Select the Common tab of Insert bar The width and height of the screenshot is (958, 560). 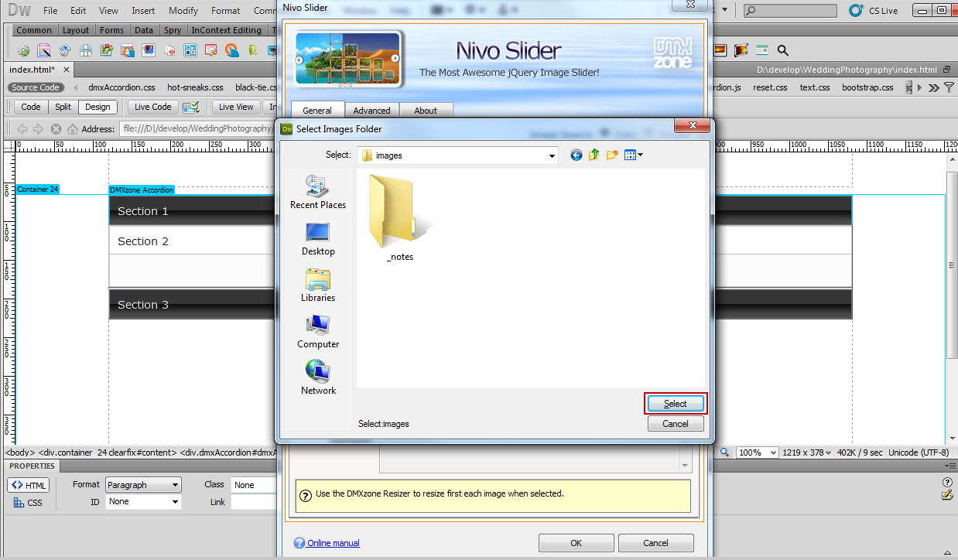point(35,30)
